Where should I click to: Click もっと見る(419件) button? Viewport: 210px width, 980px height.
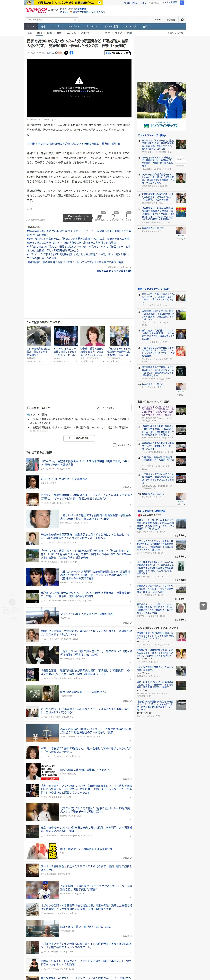pos(79,438)
